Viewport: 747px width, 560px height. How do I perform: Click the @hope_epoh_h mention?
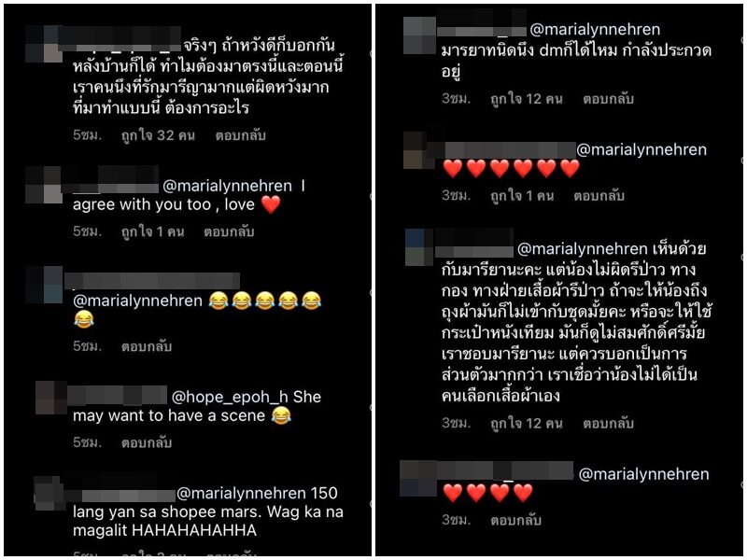230,397
